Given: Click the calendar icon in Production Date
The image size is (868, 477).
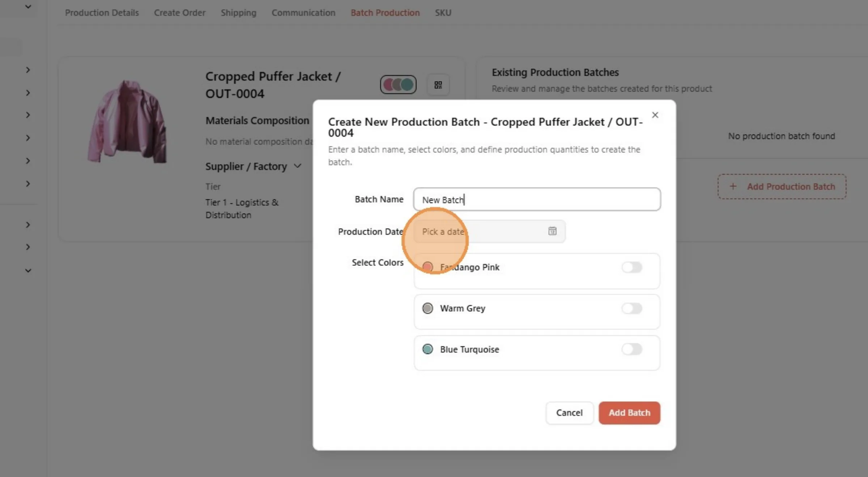Looking at the screenshot, I should [552, 231].
